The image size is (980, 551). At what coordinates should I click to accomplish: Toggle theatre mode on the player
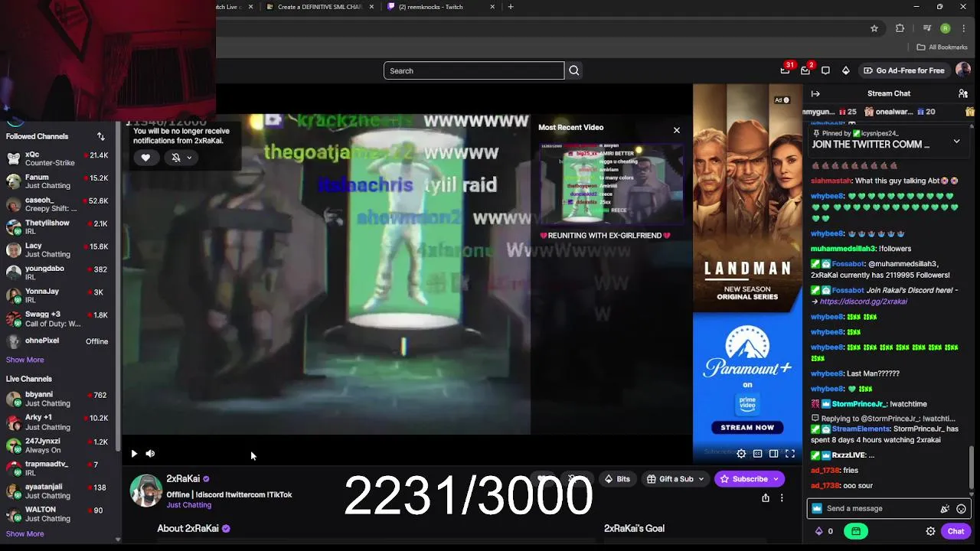pyautogui.click(x=773, y=454)
